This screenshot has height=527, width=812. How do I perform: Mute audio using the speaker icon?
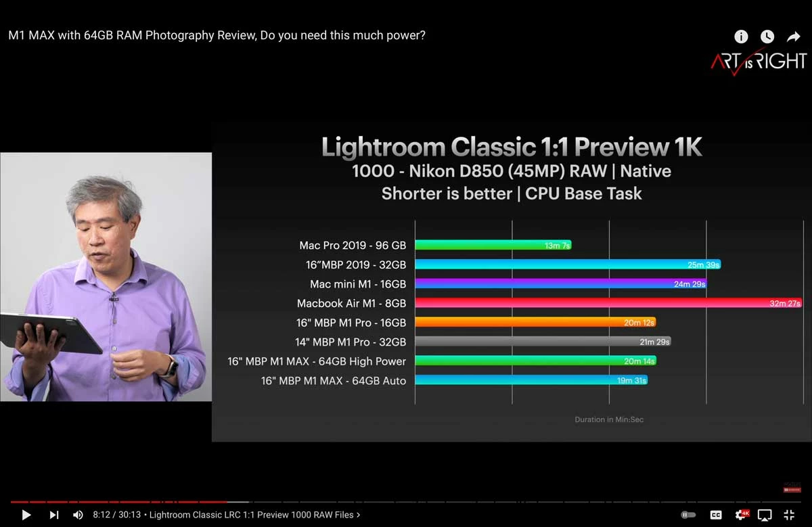click(78, 515)
